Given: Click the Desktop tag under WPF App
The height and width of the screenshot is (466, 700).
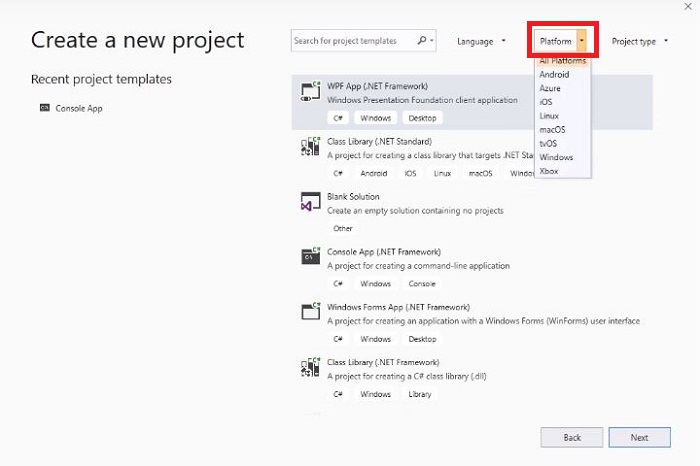Looking at the screenshot, I should 422,118.
